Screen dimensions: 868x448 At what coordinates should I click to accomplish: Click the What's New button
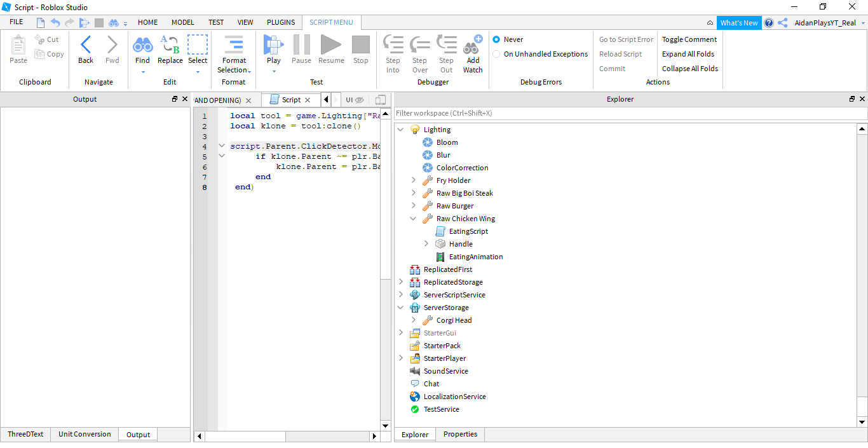tap(738, 23)
